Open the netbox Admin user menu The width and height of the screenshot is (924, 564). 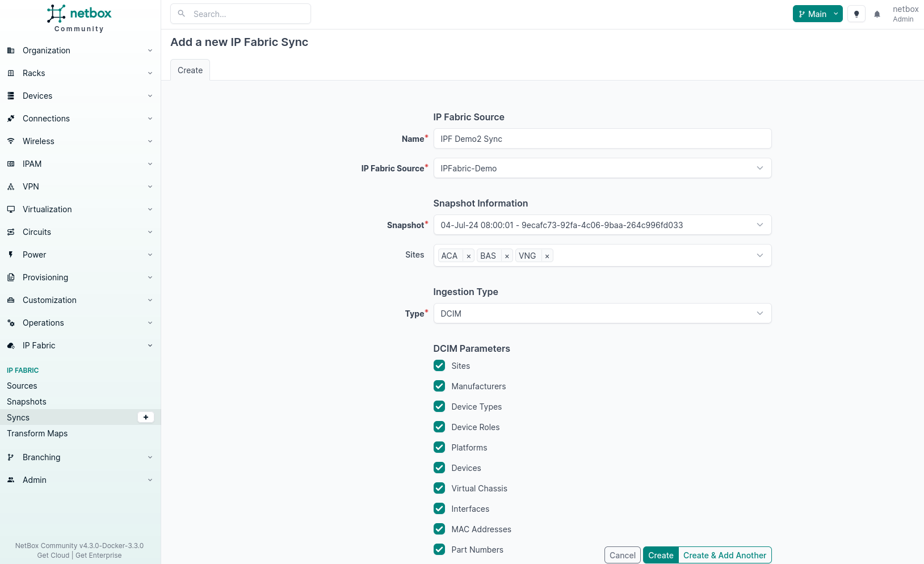click(x=905, y=14)
